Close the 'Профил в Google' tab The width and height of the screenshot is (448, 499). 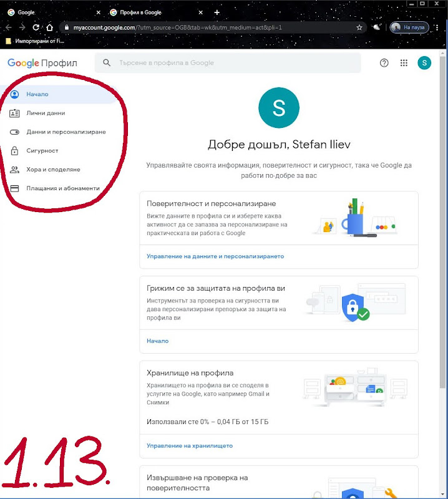[x=200, y=12]
